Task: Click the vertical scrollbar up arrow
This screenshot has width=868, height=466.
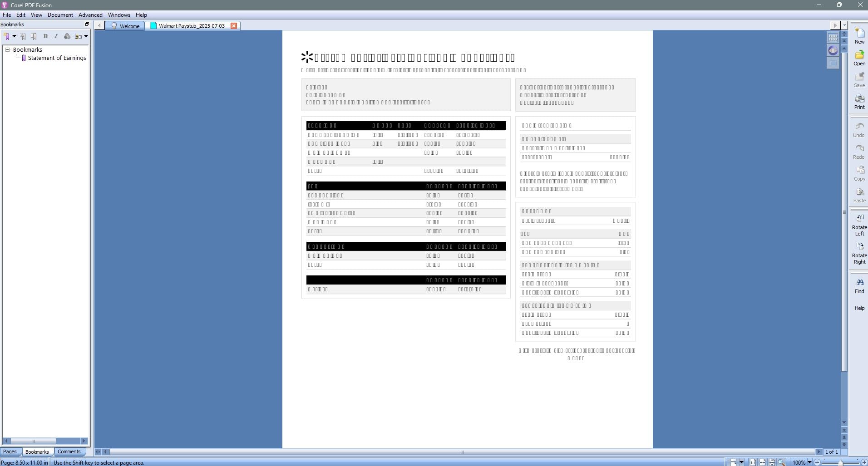Action: (844, 49)
